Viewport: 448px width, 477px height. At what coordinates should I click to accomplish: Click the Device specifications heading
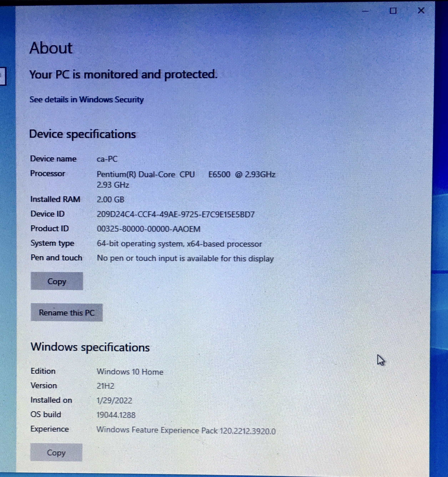pyautogui.click(x=82, y=134)
